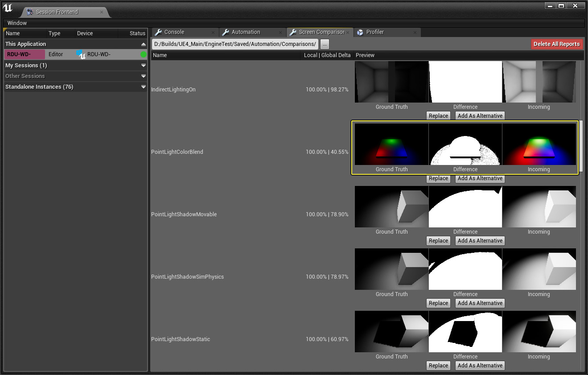The height and width of the screenshot is (375, 588).
Task: Click Add As Alternative for PointLightShadowMovable
Action: (480, 241)
